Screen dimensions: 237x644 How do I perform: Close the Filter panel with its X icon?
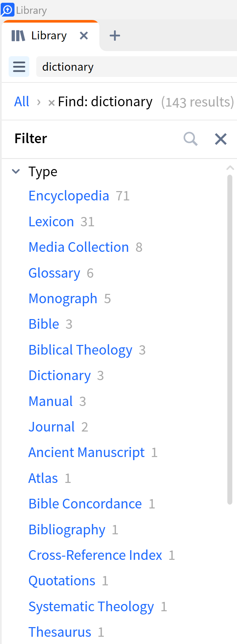coord(220,139)
